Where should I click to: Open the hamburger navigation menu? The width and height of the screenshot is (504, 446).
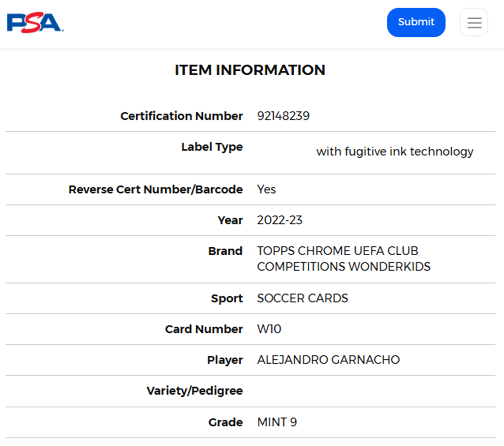point(474,23)
